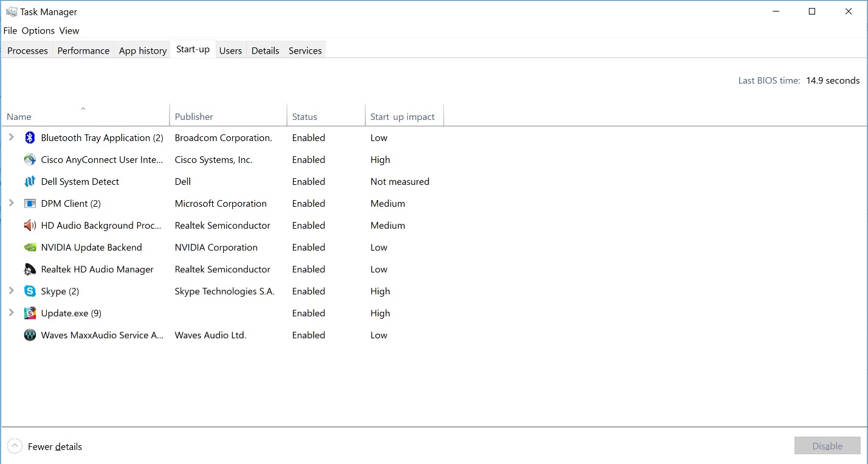Switch to the Services tab
The image size is (868, 464).
click(305, 50)
